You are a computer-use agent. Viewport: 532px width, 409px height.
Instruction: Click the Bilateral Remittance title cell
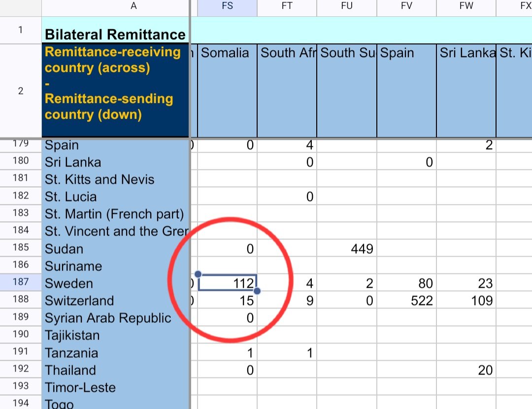pyautogui.click(x=115, y=30)
